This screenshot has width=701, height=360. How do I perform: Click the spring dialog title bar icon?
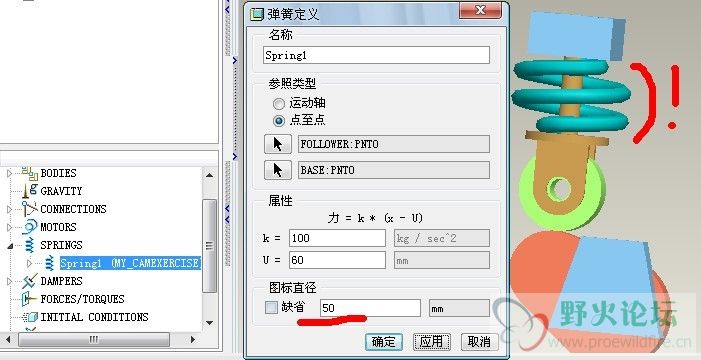[x=257, y=14]
